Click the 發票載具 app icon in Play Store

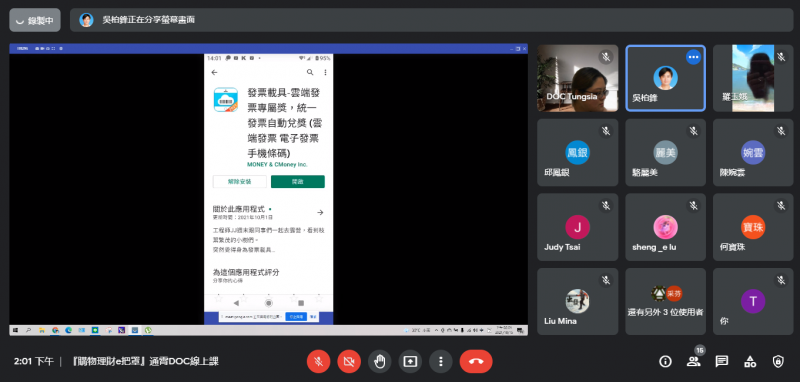(x=226, y=99)
